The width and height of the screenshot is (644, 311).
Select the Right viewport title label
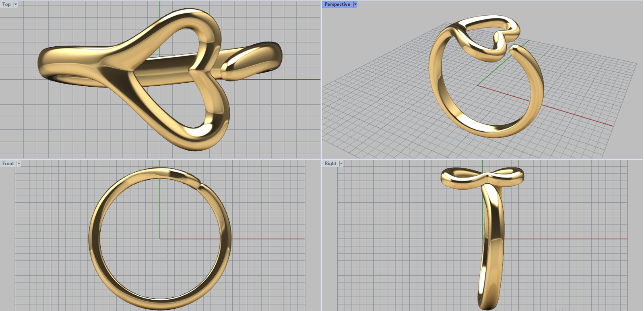coord(330,164)
